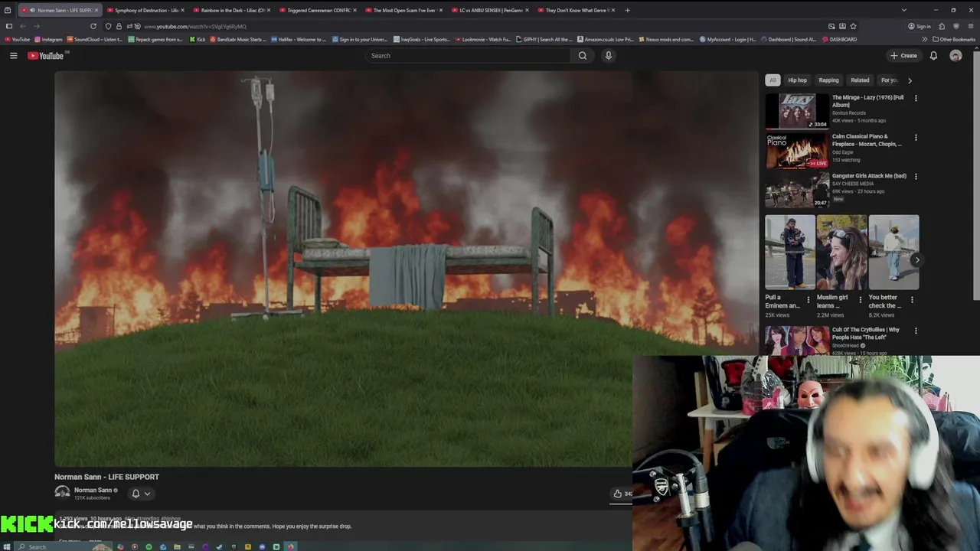Open Calm Classical Piano live thumbnail
Viewport: 980px width, 551px height.
click(797, 150)
